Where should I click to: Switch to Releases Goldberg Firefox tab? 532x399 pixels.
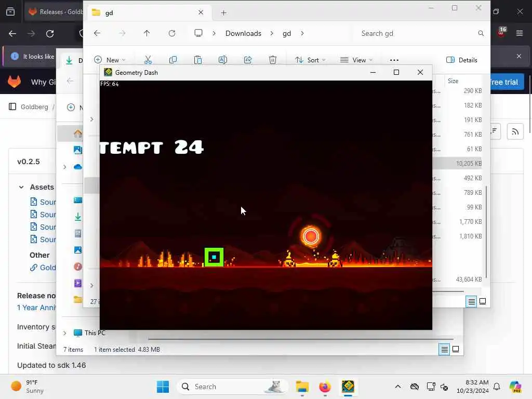tap(55, 12)
